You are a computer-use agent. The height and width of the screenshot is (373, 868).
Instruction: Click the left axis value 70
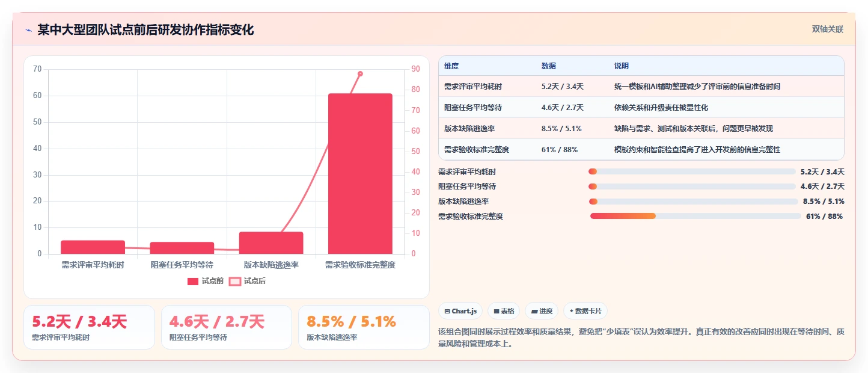coord(37,69)
